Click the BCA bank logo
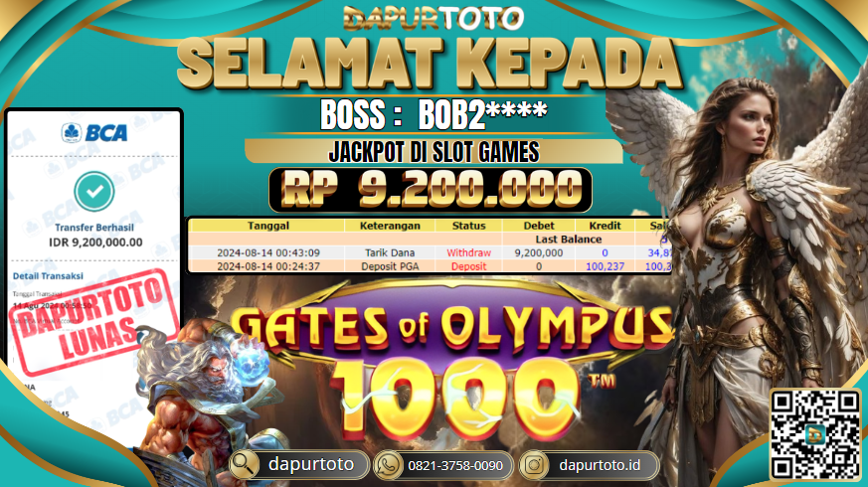The height and width of the screenshot is (487, 868). [94, 133]
